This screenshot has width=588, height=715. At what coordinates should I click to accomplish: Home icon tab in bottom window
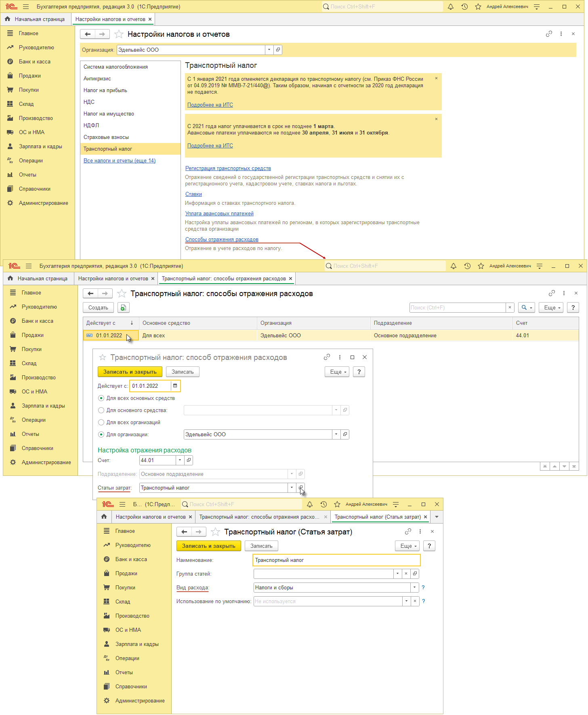click(x=104, y=517)
